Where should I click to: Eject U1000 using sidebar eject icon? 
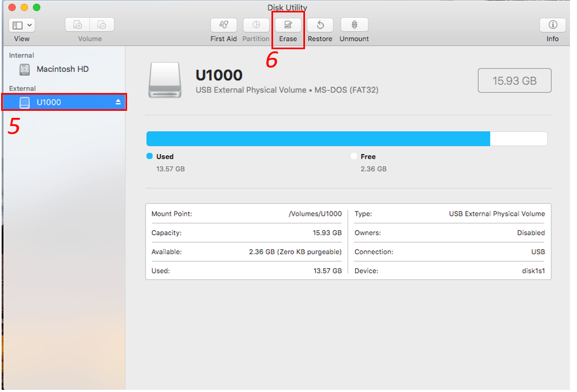(118, 102)
